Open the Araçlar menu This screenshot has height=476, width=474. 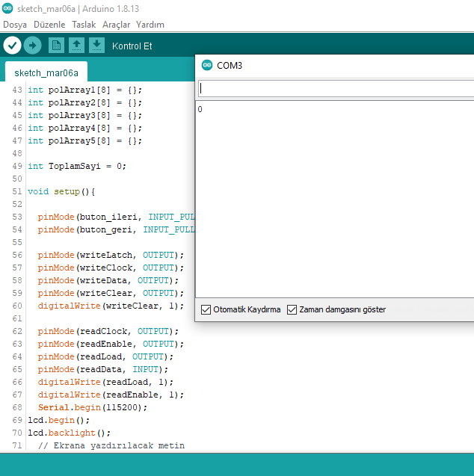click(x=116, y=25)
